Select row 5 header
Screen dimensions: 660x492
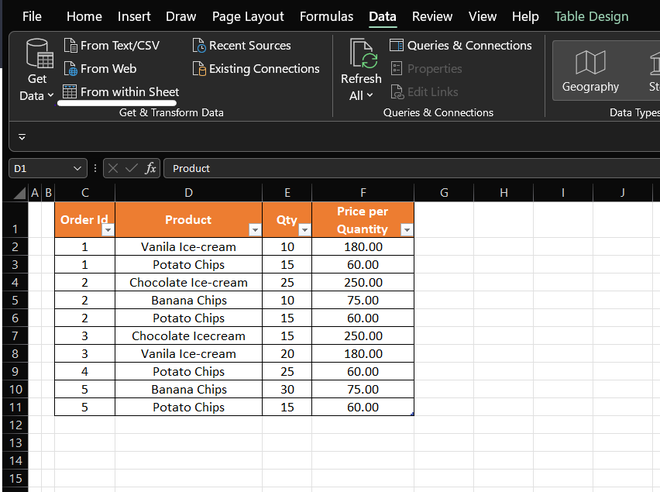tap(15, 301)
